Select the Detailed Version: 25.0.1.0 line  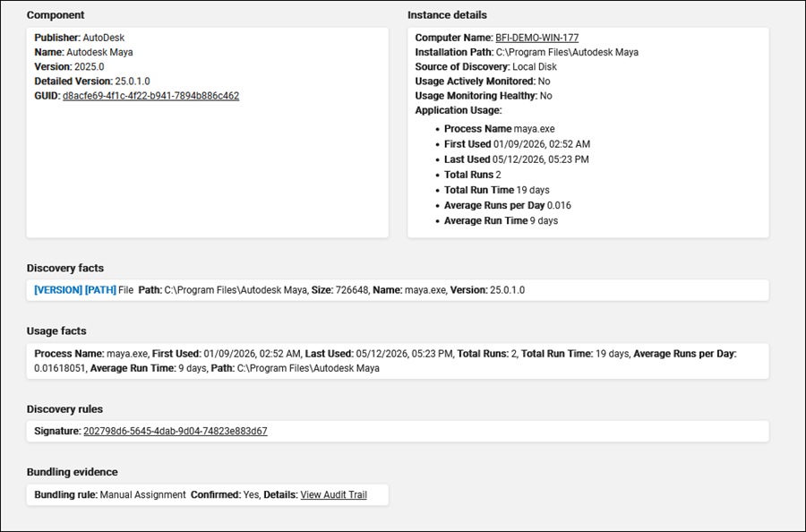[92, 81]
